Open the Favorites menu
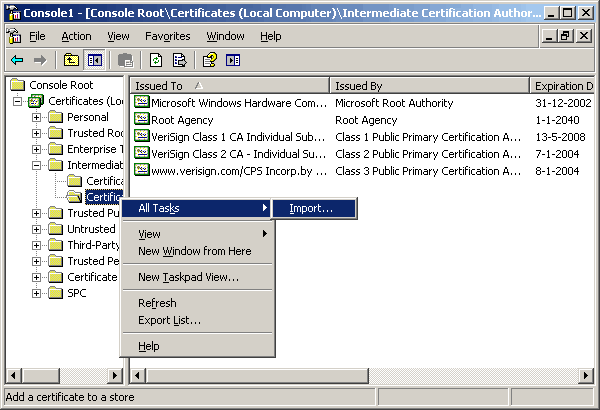The image size is (600, 410). [168, 36]
